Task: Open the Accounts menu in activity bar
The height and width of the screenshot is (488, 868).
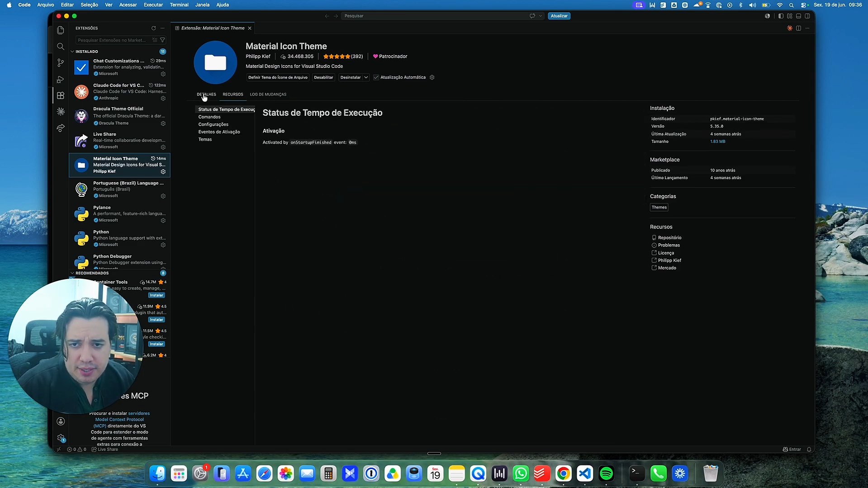Action: point(61,421)
